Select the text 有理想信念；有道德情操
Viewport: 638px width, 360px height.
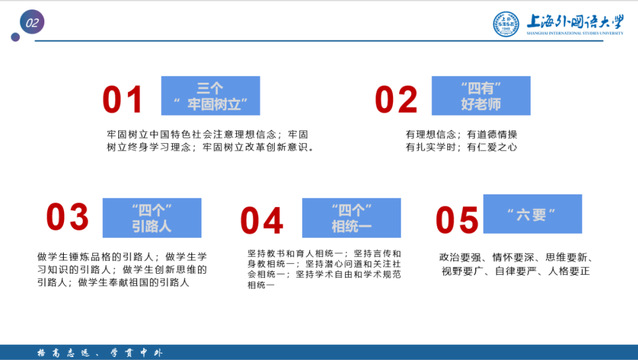pyautogui.click(x=461, y=134)
